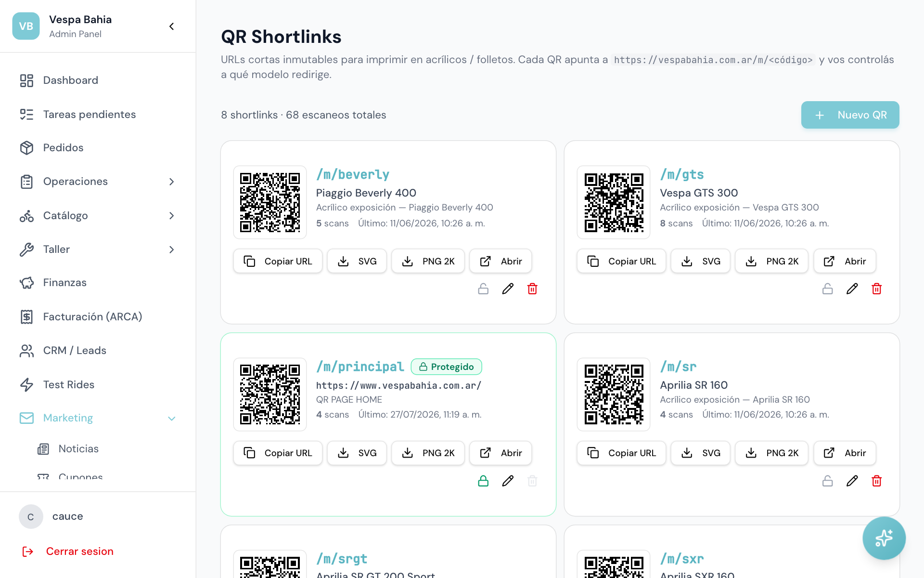Open the /m/beverly link with Abrir
This screenshot has height=578, width=924.
500,261
